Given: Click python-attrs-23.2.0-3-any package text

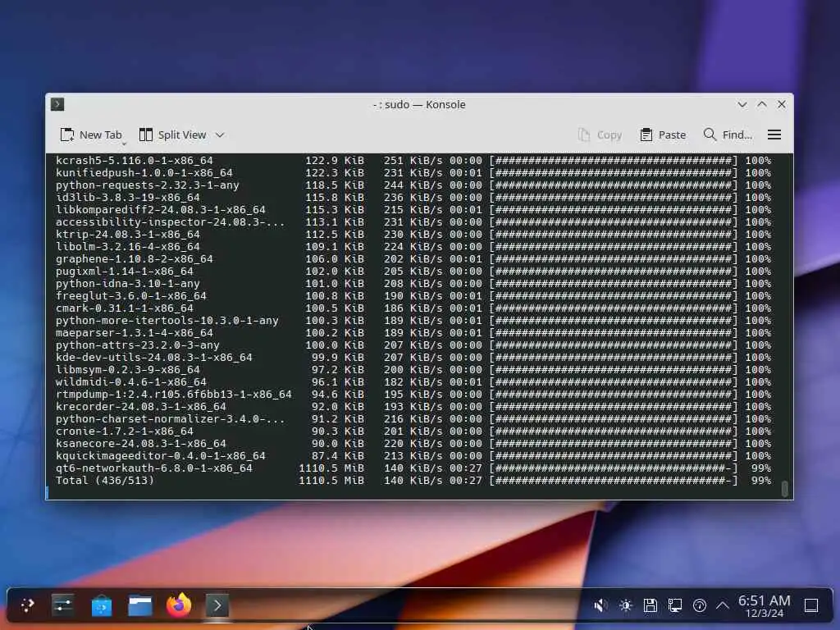Looking at the screenshot, I should click(x=138, y=345).
